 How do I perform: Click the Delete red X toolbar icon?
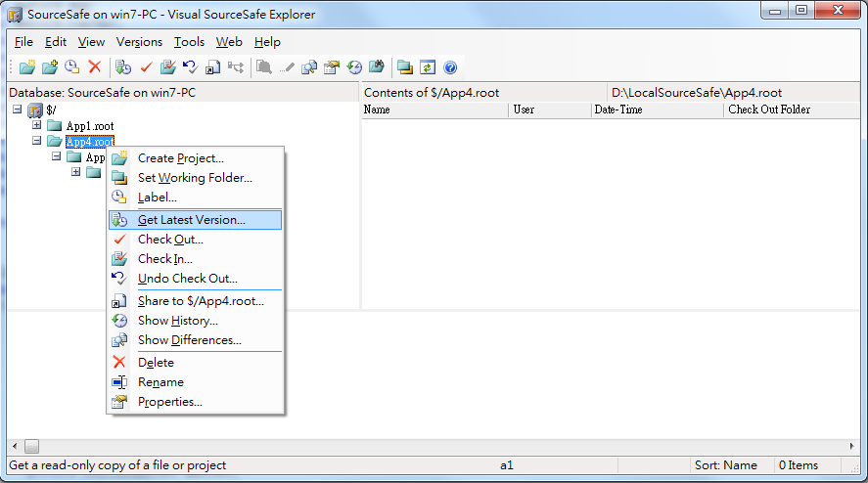[95, 66]
